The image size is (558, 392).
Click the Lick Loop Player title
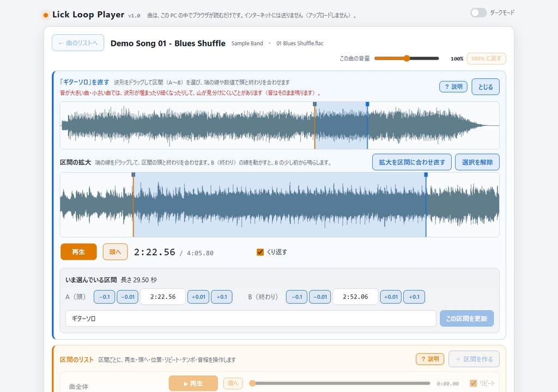(x=88, y=15)
